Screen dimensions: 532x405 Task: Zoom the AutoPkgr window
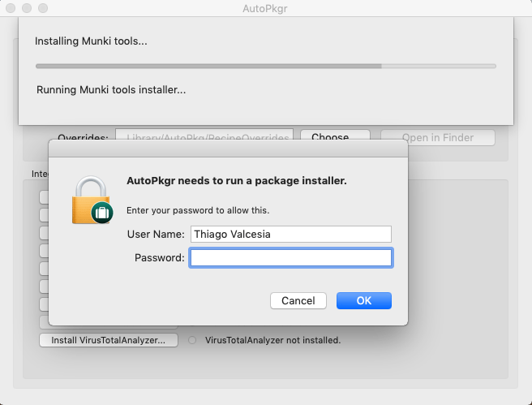coord(44,8)
